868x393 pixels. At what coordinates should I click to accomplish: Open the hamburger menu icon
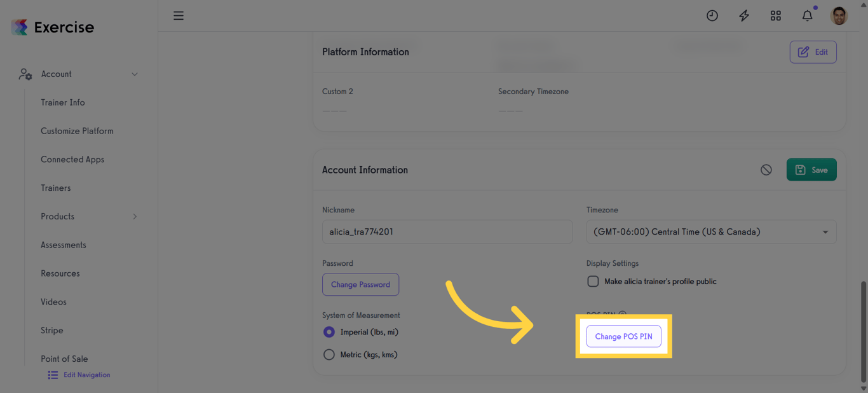[179, 16]
